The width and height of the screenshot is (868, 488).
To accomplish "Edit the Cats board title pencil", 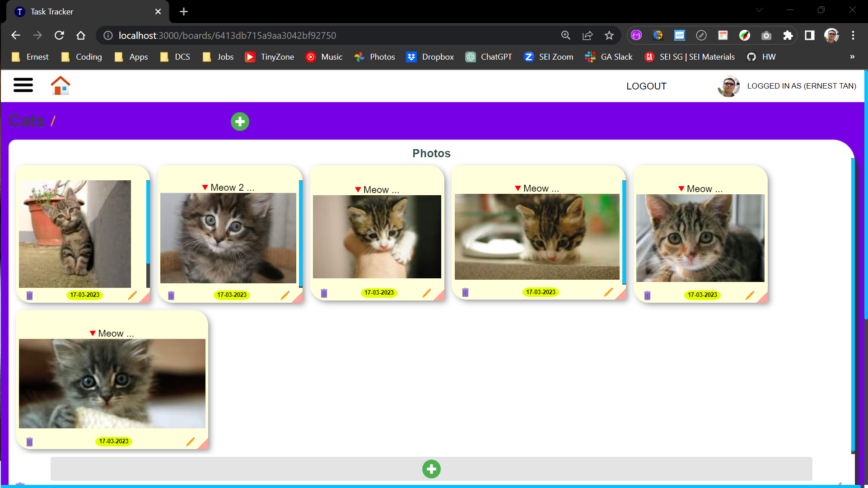I will point(53,121).
